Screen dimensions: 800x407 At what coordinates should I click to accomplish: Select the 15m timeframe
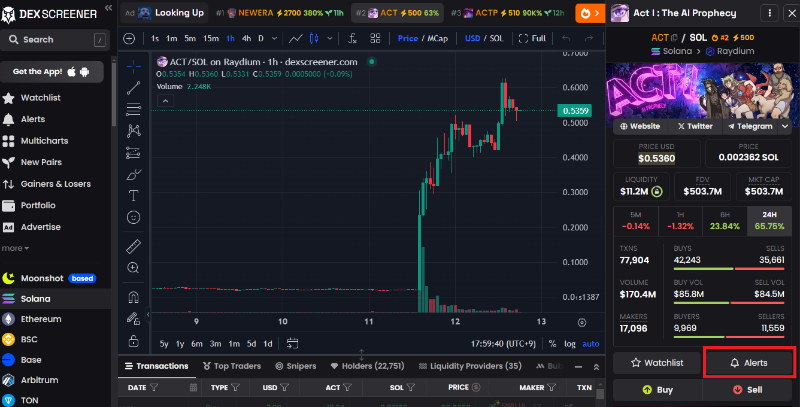[211, 38]
